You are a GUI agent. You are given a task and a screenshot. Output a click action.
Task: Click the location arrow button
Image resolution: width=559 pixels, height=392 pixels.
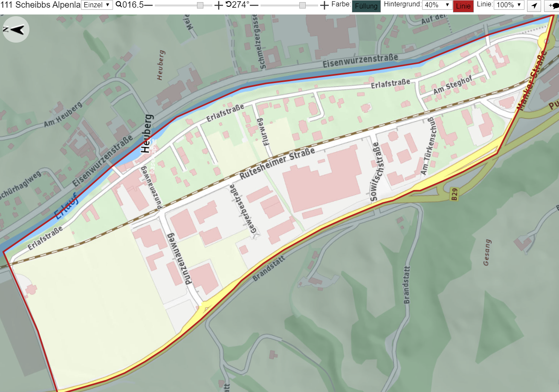point(534,6)
